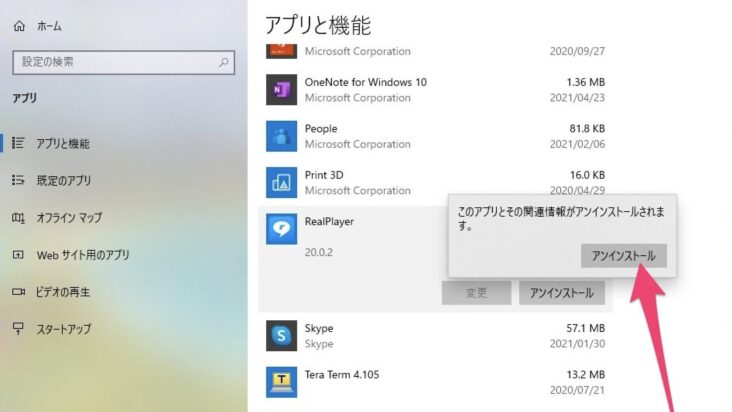The width and height of the screenshot is (732, 412).
Task: Click the Skype app icon
Action: click(281, 335)
